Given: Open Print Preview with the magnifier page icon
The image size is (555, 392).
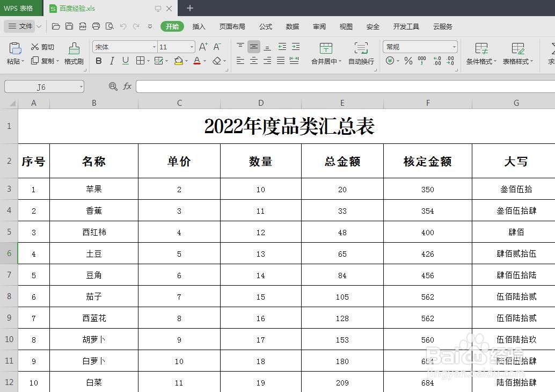Looking at the screenshot, I should point(109,26).
